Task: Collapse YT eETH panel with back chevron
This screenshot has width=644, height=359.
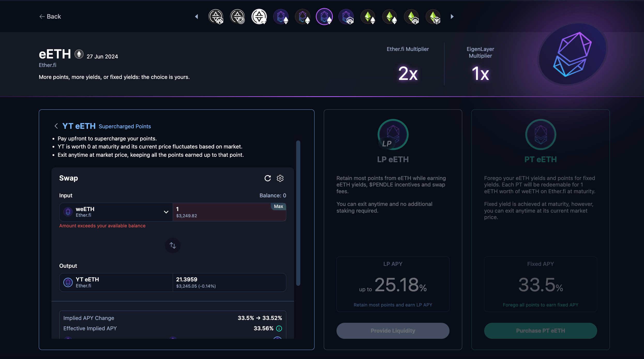Action: [x=56, y=126]
